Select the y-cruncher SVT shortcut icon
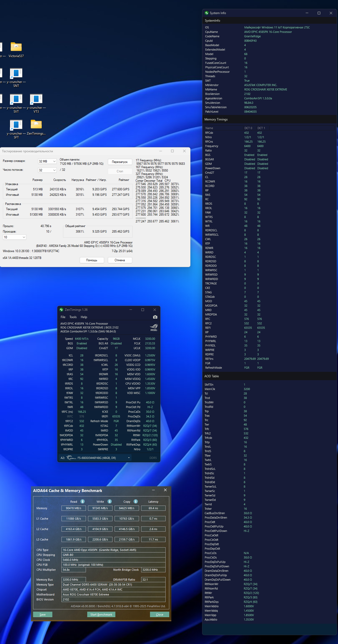Screen dimensions: 338x644 16,99
